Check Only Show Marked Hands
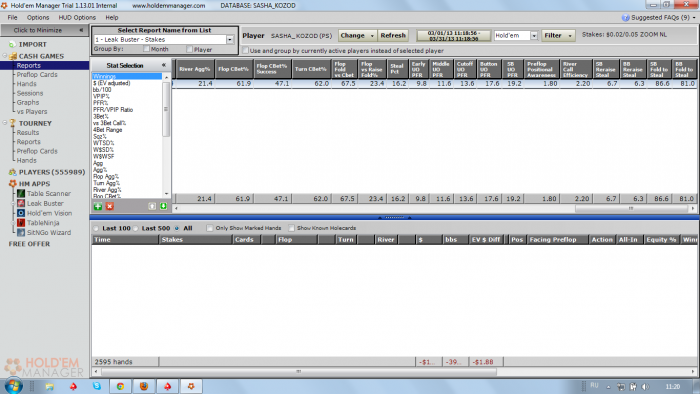This screenshot has height=394, width=700. [210, 228]
